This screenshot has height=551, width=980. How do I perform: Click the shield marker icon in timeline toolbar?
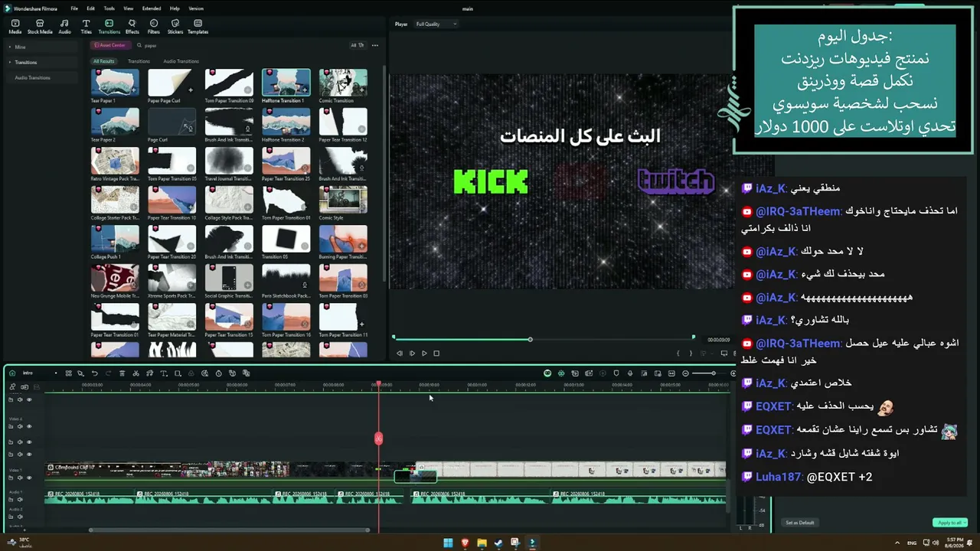coord(616,373)
